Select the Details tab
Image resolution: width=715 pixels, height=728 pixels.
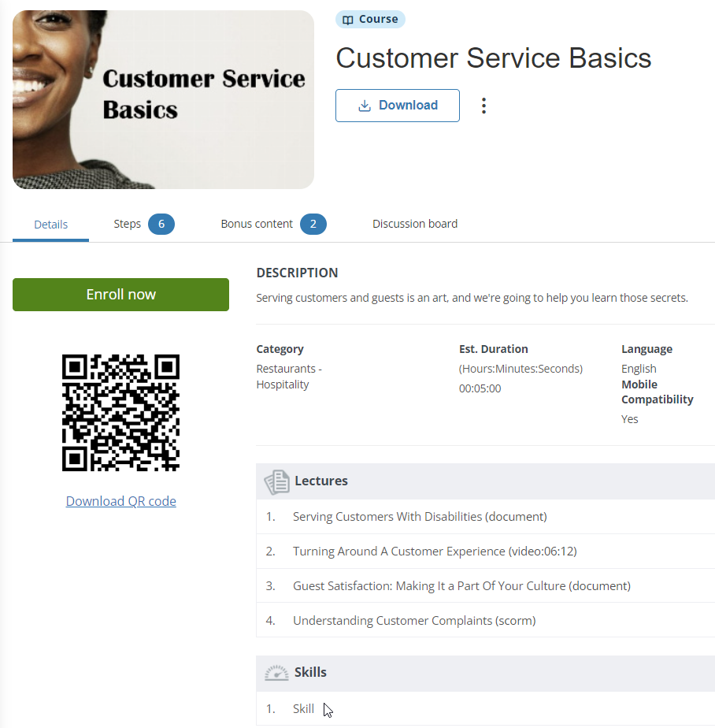[50, 224]
